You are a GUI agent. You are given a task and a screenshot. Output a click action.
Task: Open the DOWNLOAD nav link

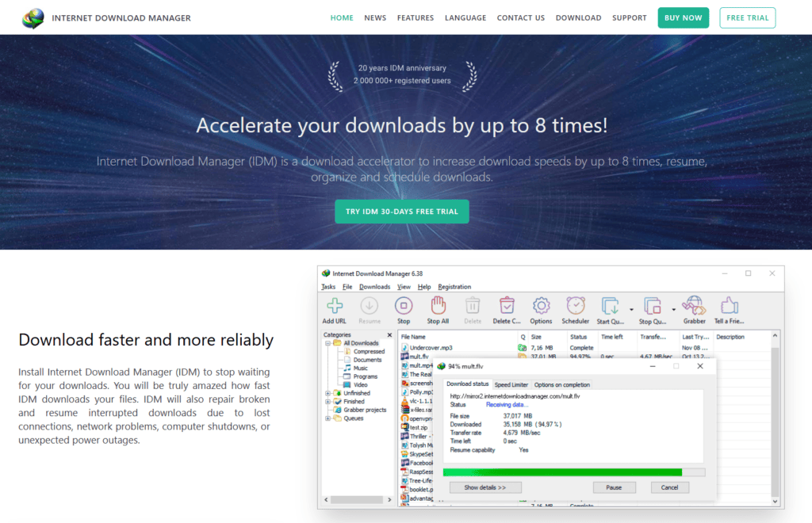click(578, 17)
